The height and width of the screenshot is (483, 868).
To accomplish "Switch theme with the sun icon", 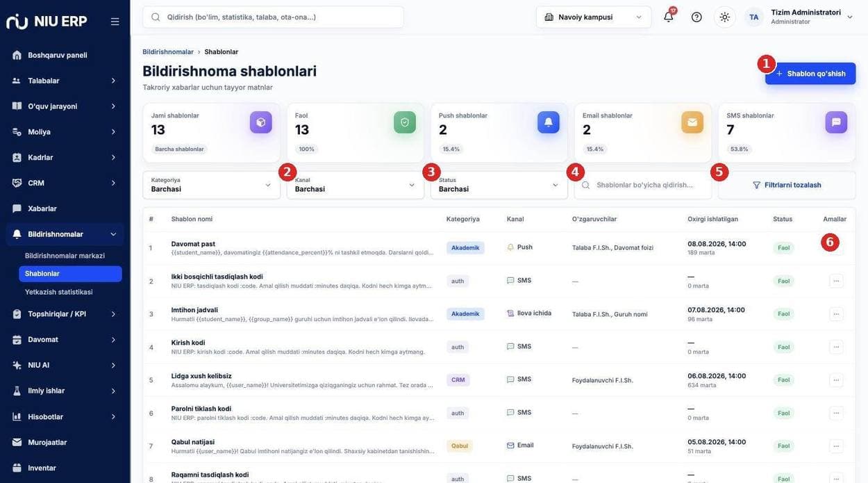I will point(725,17).
